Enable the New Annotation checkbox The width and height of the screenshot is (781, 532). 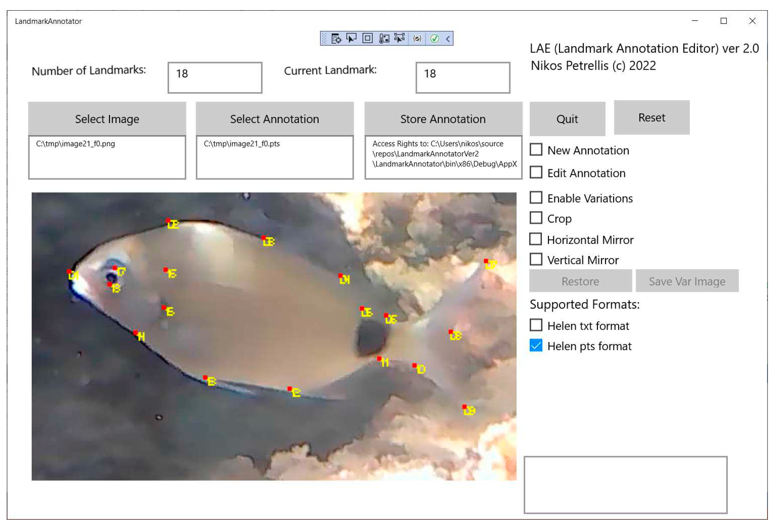point(536,150)
